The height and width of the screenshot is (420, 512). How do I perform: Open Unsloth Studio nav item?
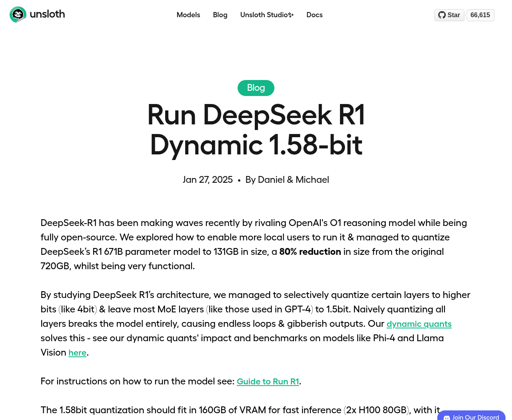pos(267,15)
